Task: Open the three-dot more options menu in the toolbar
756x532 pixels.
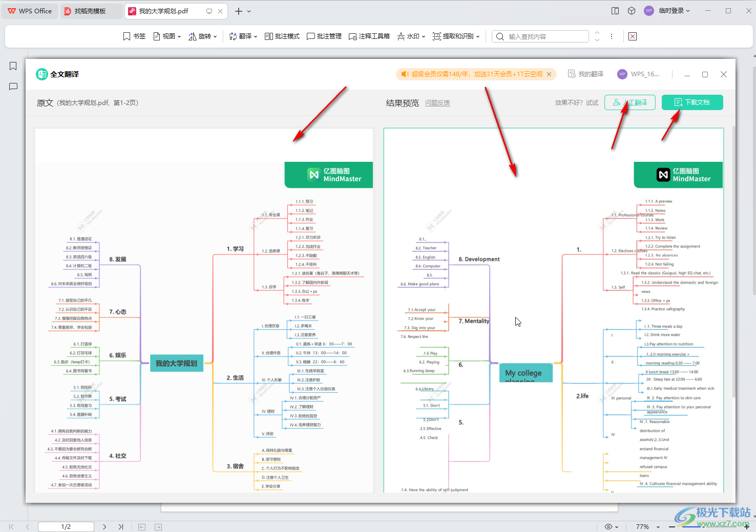Action: (612, 36)
